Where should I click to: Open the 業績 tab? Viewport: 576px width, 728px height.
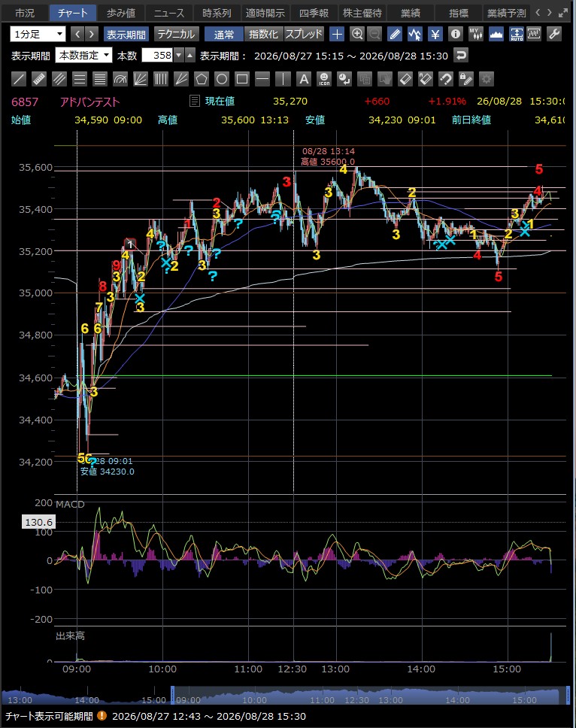tap(411, 13)
